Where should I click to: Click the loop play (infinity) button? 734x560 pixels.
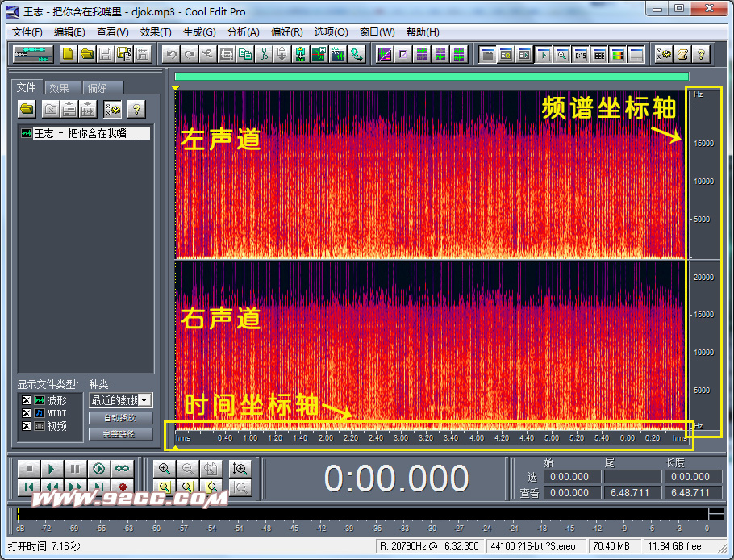122,469
